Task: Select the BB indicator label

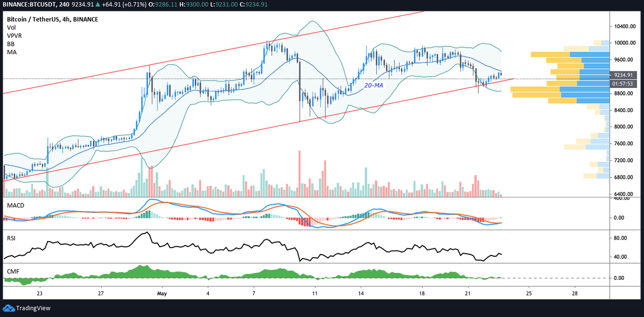Action: point(11,44)
